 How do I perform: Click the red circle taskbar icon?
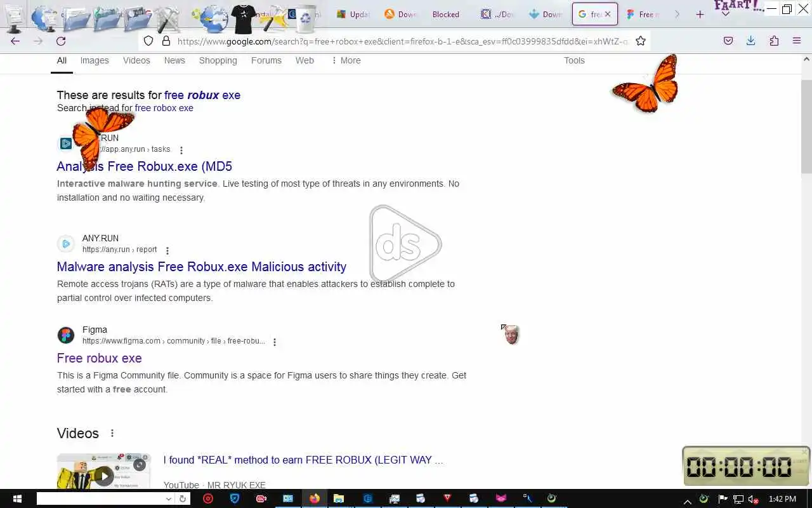(208, 498)
